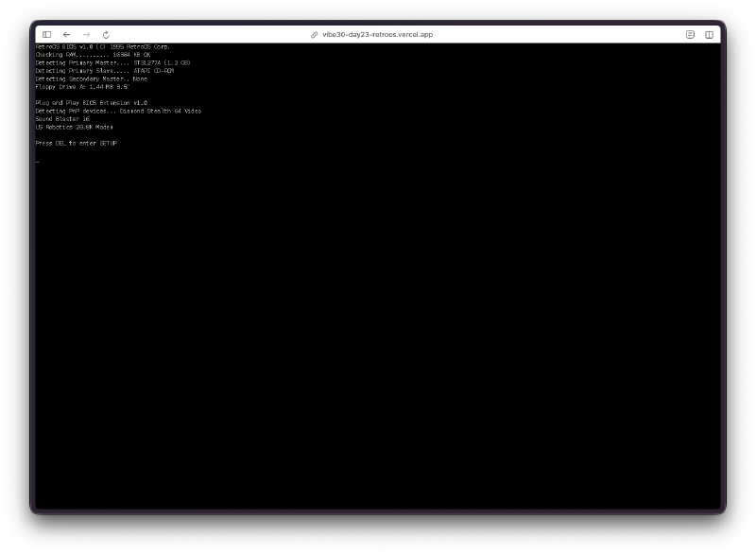Select the Checking RAM 16384 KB line
The height and width of the screenshot is (554, 756).
[93, 55]
